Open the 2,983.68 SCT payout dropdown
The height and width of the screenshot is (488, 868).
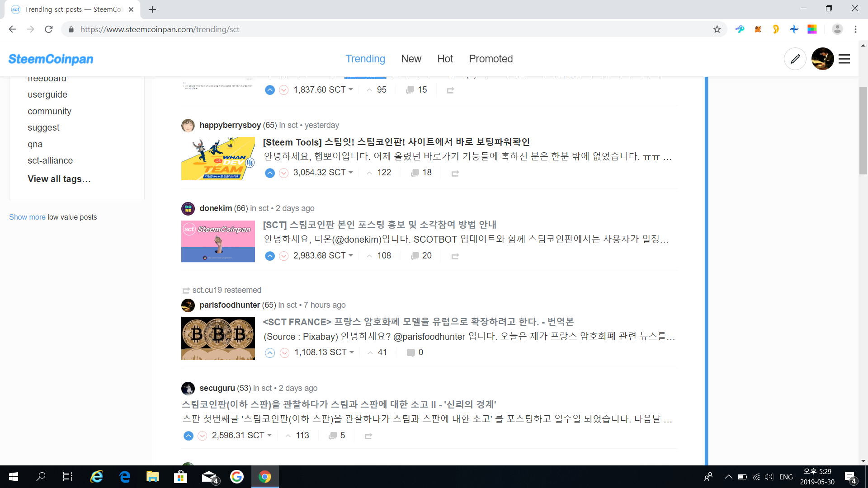click(351, 255)
